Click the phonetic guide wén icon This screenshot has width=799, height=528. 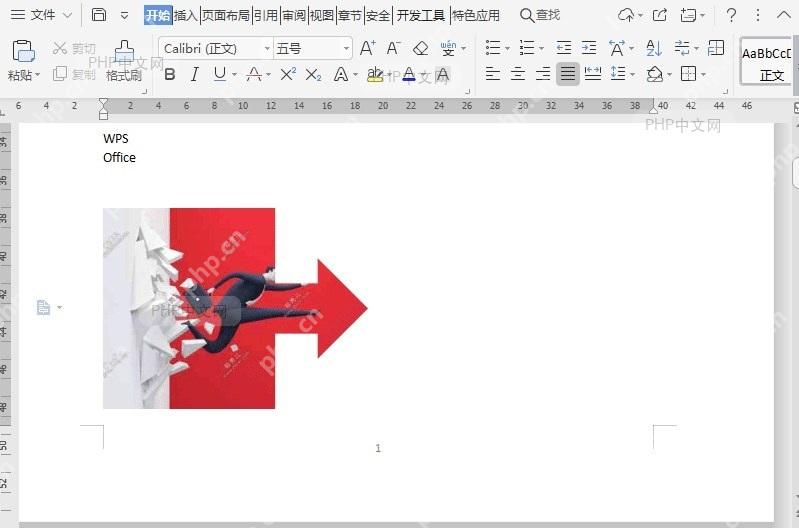[448, 48]
